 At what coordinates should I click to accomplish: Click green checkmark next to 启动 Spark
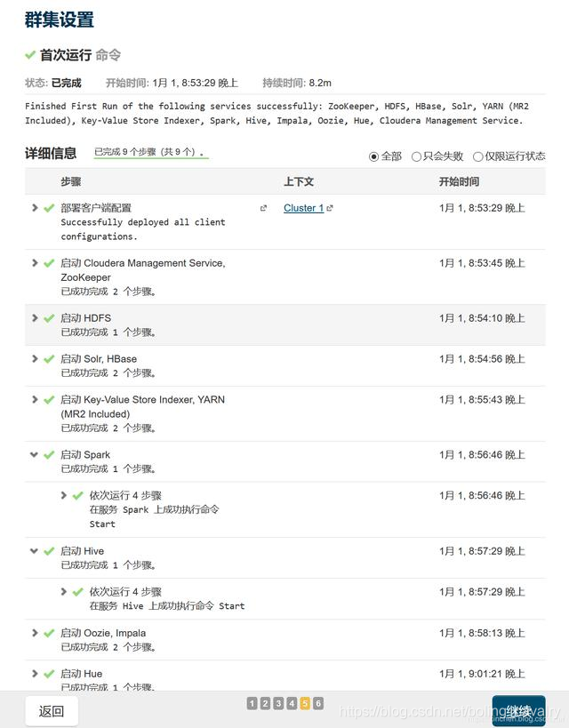(49, 455)
